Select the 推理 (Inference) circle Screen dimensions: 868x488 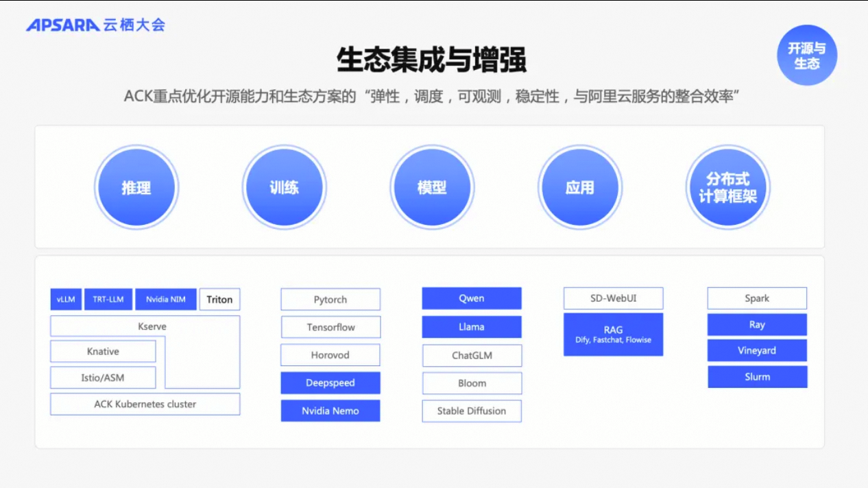click(136, 186)
